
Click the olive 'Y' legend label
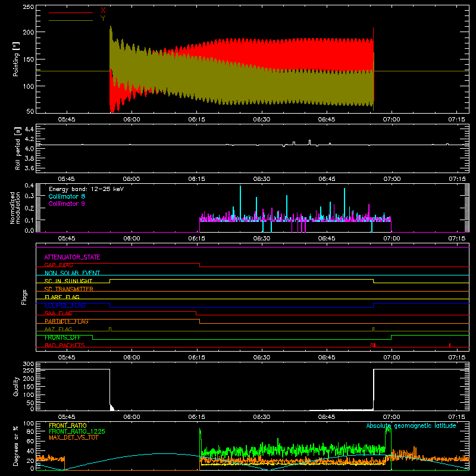click(103, 18)
